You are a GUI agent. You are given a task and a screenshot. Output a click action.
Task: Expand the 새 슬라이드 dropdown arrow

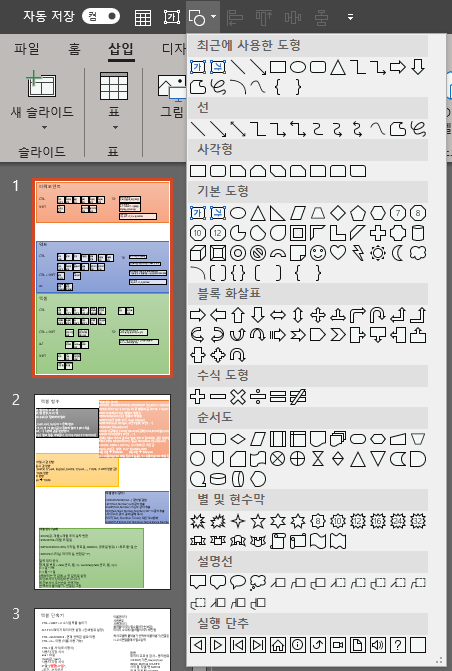pos(44,128)
